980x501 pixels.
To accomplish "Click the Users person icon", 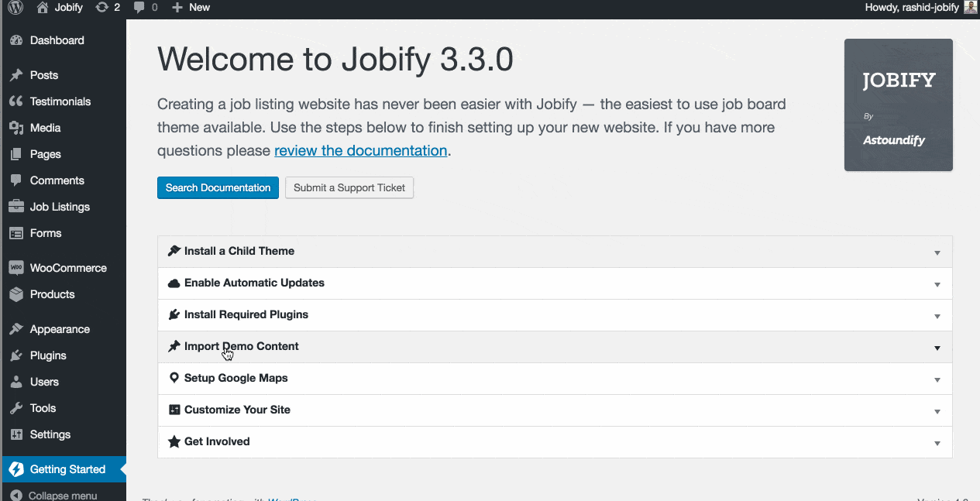I will pos(15,382).
